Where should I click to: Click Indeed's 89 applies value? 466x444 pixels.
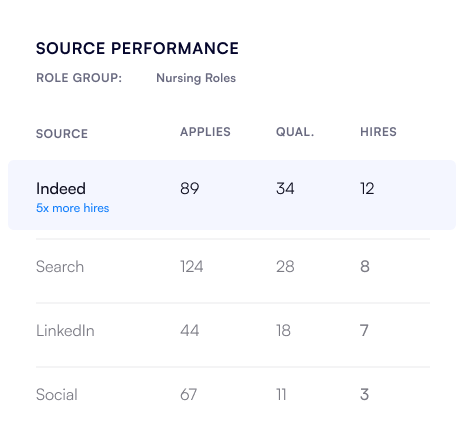tap(190, 189)
